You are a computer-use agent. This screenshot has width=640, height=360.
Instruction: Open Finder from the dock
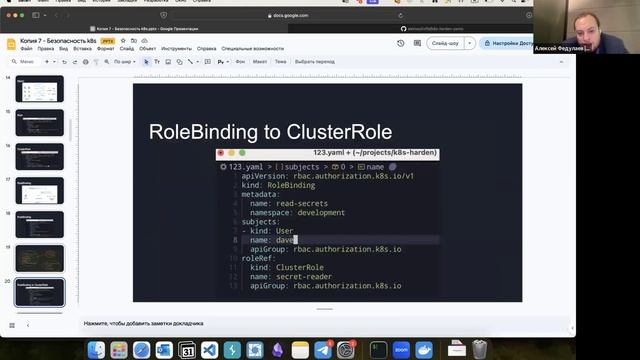pos(96,350)
